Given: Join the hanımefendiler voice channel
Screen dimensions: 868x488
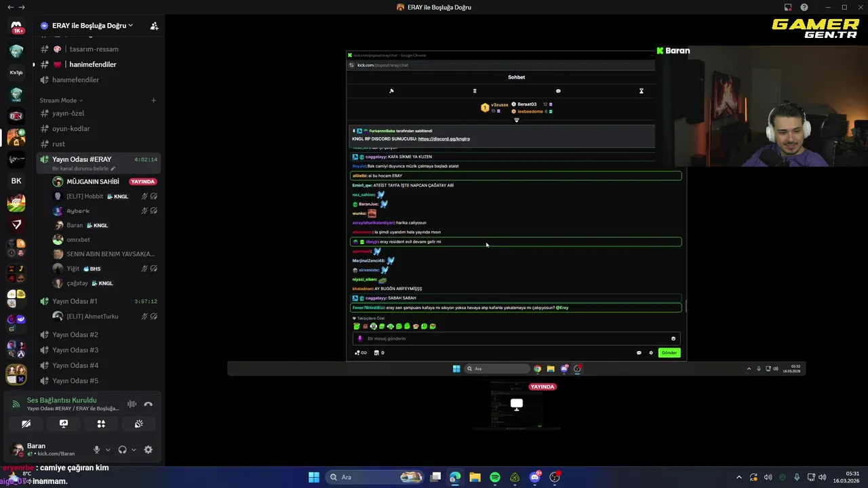Looking at the screenshot, I should click(x=76, y=80).
